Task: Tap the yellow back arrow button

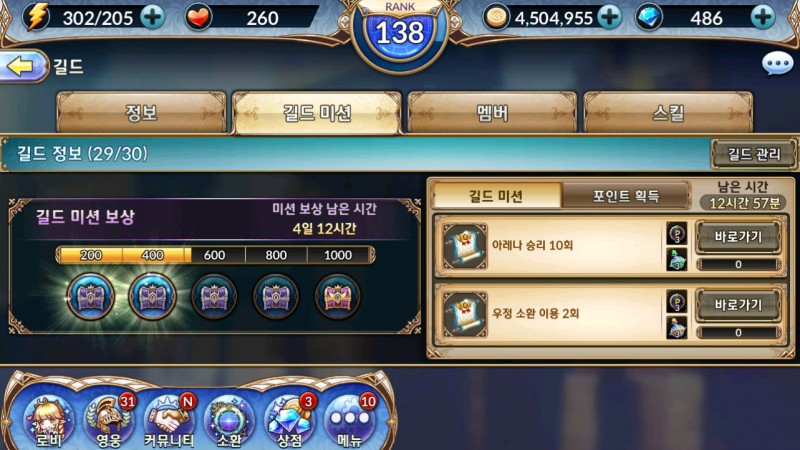Action: pos(23,66)
